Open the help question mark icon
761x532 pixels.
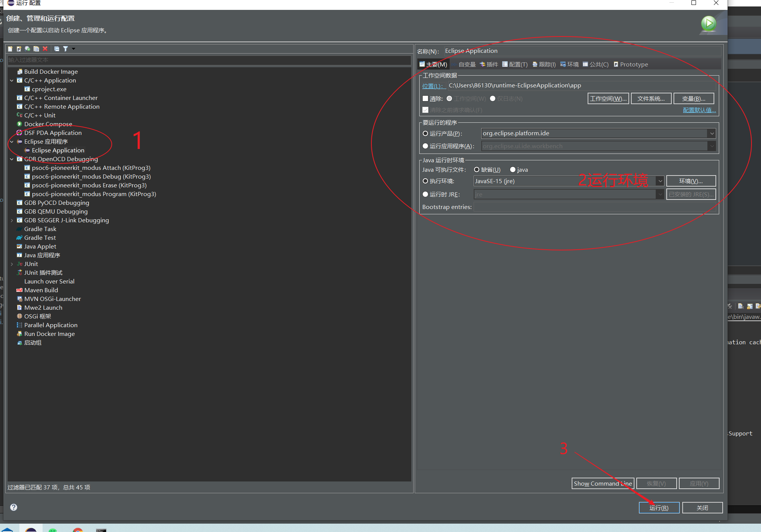pyautogui.click(x=14, y=507)
